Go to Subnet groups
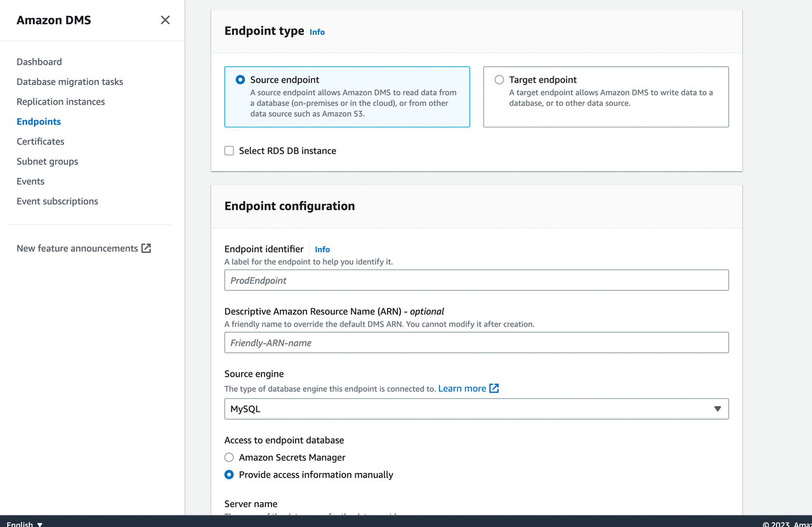 click(48, 161)
